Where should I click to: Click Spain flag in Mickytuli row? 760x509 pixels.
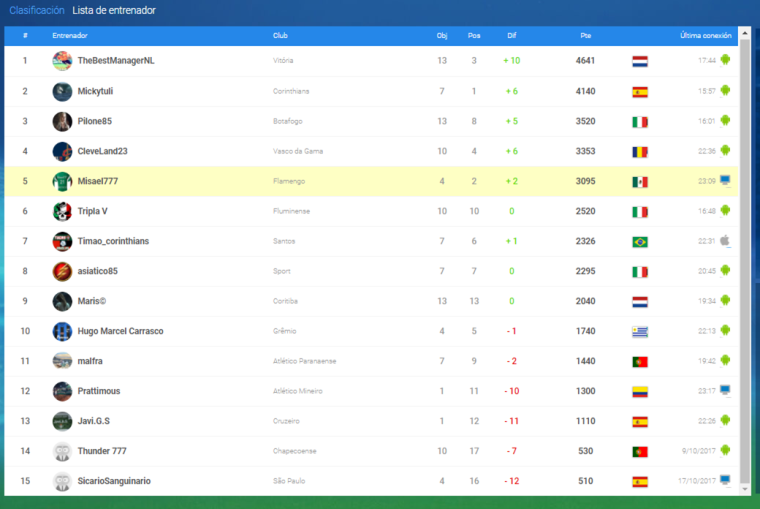(640, 92)
